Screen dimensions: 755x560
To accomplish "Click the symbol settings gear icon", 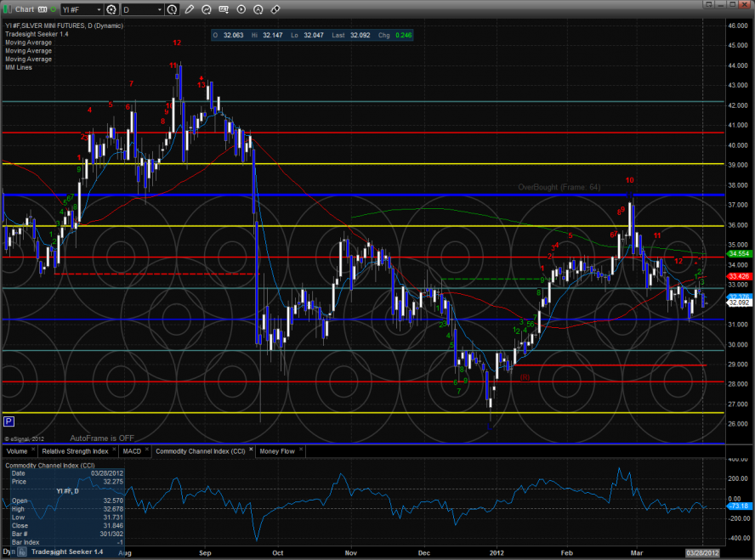I will pyautogui.click(x=111, y=10).
